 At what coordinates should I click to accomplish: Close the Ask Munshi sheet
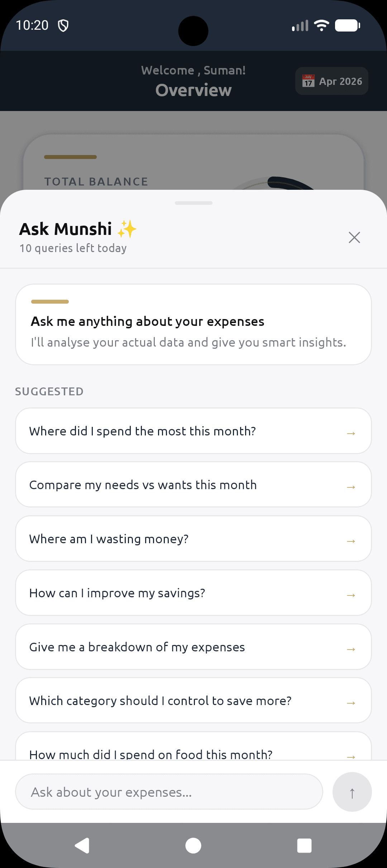point(354,237)
